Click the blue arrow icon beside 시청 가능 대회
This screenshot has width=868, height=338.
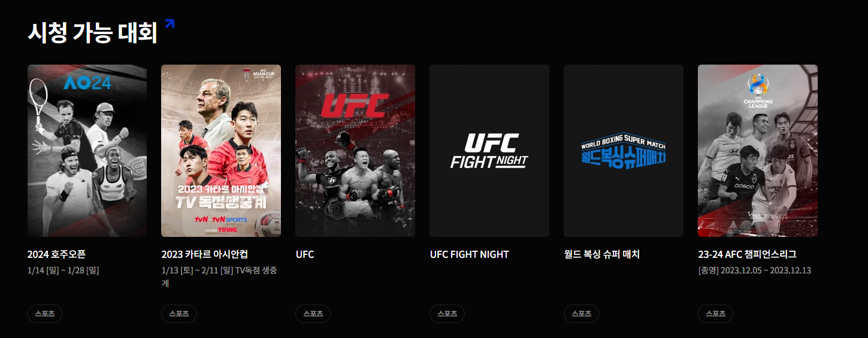click(170, 24)
